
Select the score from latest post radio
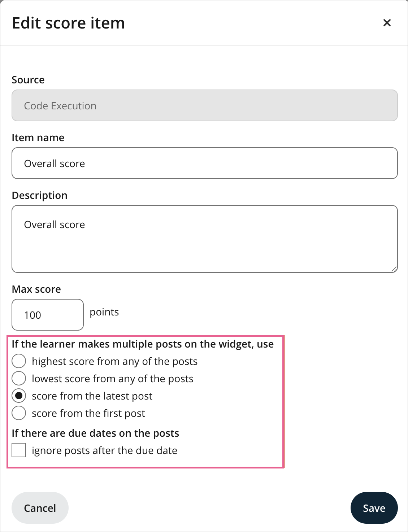[x=19, y=395]
